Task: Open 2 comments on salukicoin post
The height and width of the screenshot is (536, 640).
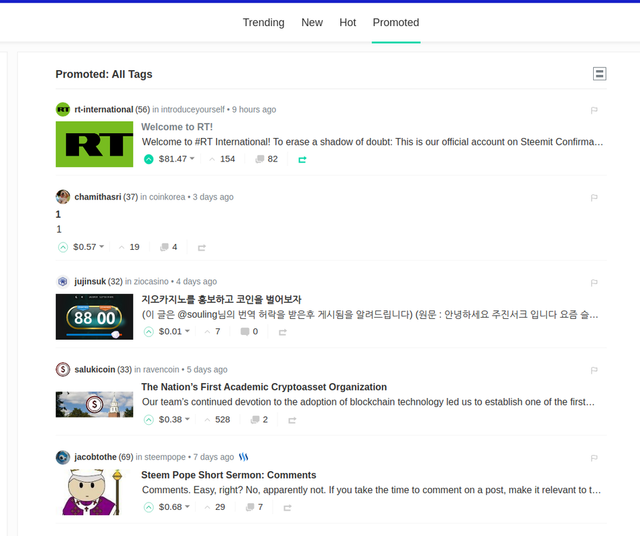Action: 259,420
